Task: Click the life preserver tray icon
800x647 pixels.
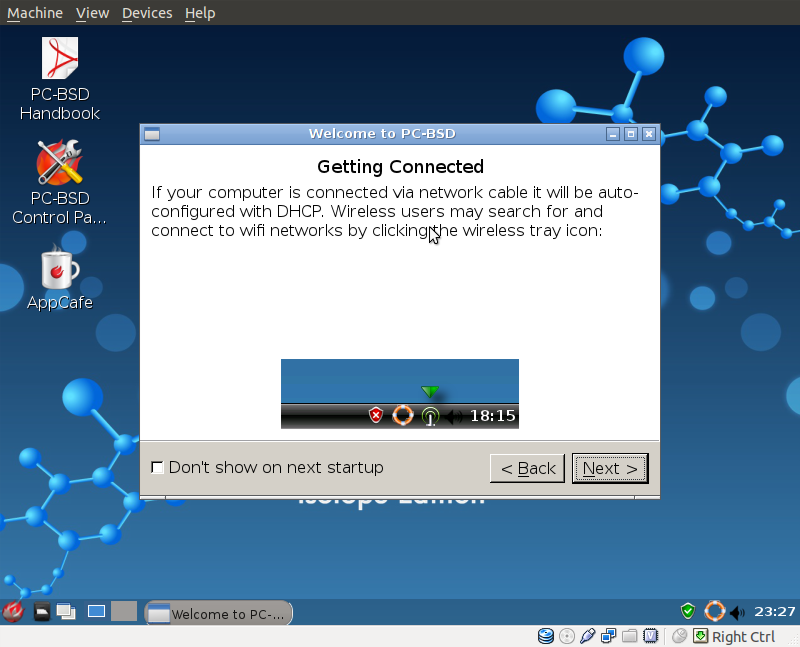Action: point(714,611)
